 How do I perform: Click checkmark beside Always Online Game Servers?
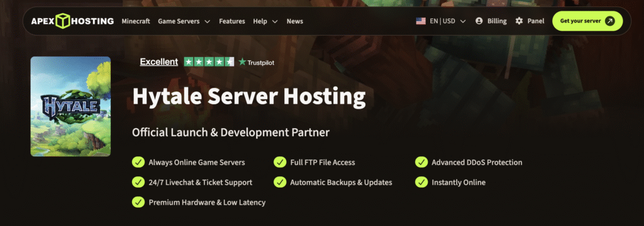pos(138,162)
